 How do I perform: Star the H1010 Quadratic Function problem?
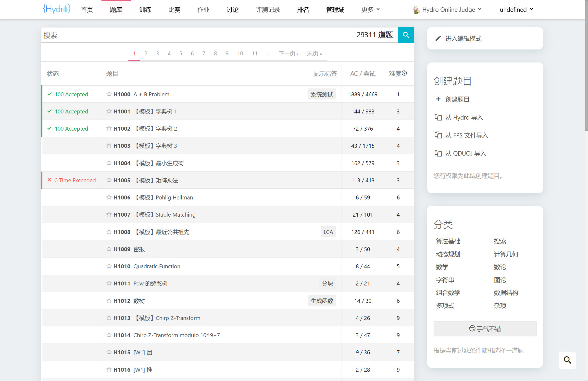[x=109, y=266]
